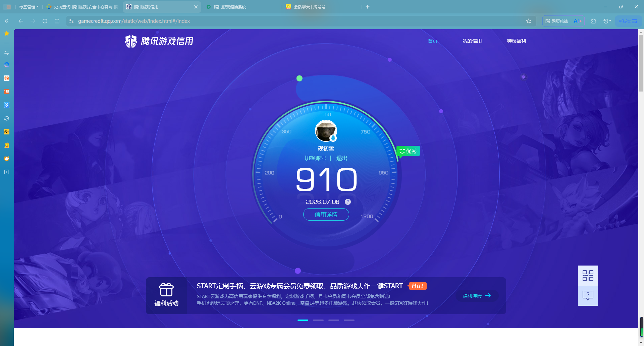Select the second carousel indicator
Screen dimensions: 644x346
(x=318, y=320)
